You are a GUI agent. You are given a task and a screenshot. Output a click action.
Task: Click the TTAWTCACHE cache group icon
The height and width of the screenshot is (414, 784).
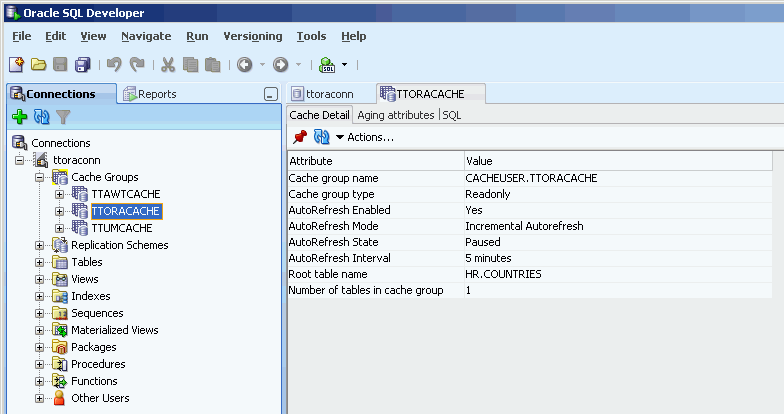pos(80,194)
